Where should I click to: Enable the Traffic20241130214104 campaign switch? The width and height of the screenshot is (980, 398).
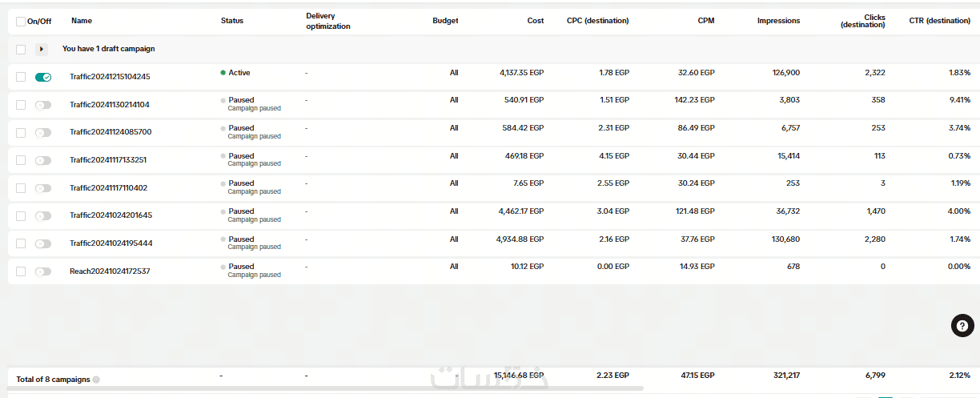(x=42, y=105)
